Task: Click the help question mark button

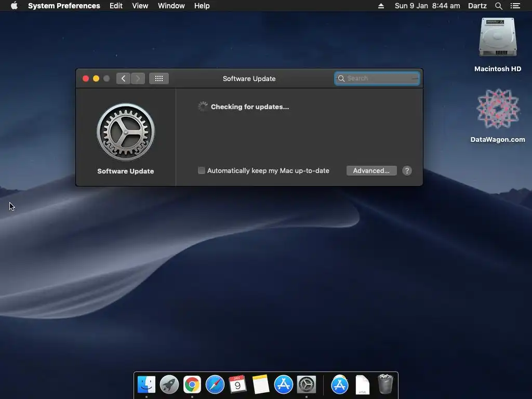Action: [407, 170]
